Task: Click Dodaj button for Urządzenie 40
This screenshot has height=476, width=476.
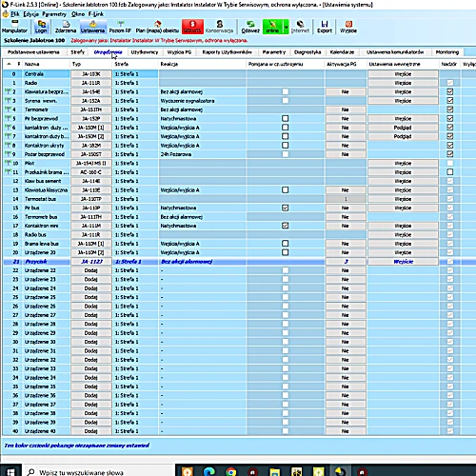Action: [91, 431]
